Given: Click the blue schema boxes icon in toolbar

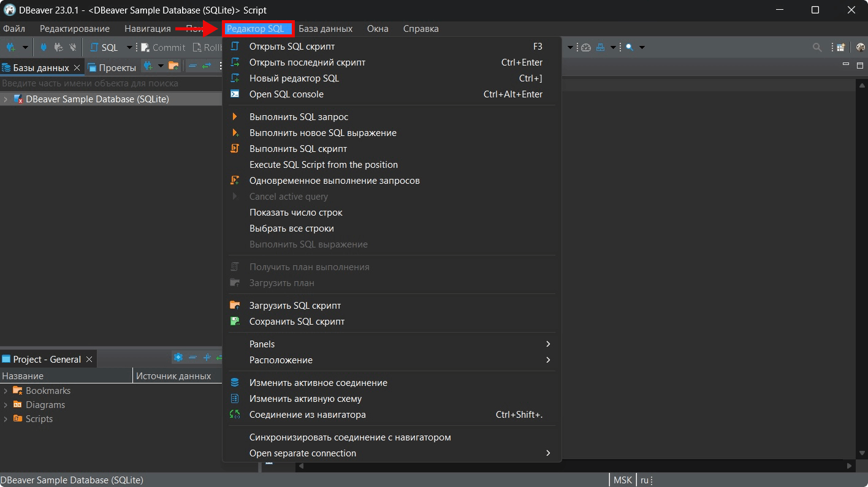Looking at the screenshot, I should point(601,47).
